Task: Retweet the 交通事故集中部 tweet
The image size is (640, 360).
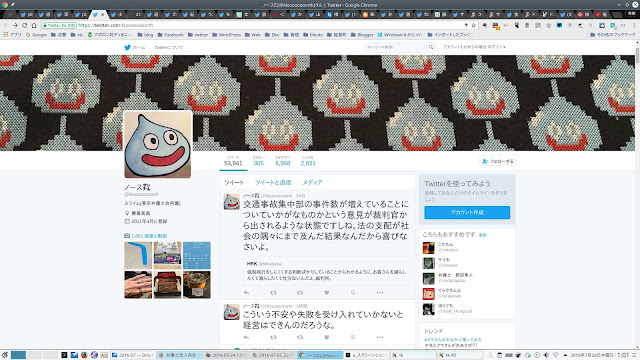Action: [273, 292]
